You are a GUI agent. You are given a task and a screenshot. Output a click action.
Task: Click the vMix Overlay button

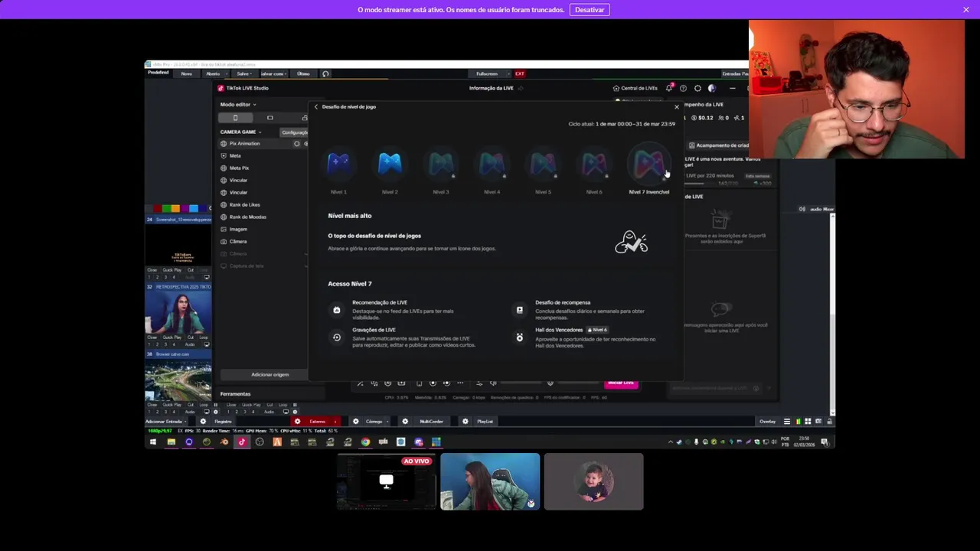(767, 422)
